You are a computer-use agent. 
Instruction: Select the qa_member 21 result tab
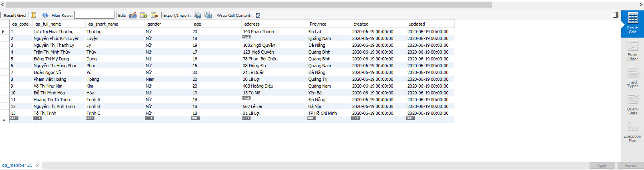coord(17,165)
